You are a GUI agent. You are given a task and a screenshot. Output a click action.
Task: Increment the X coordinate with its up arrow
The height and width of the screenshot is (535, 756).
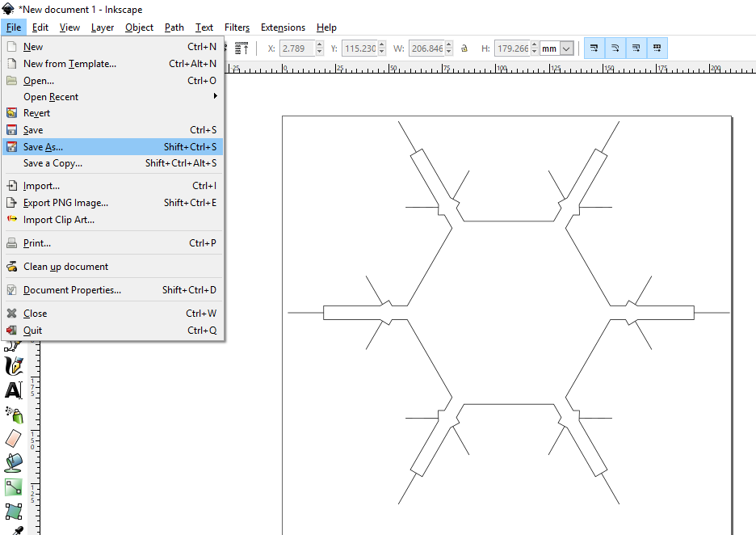(319, 44)
